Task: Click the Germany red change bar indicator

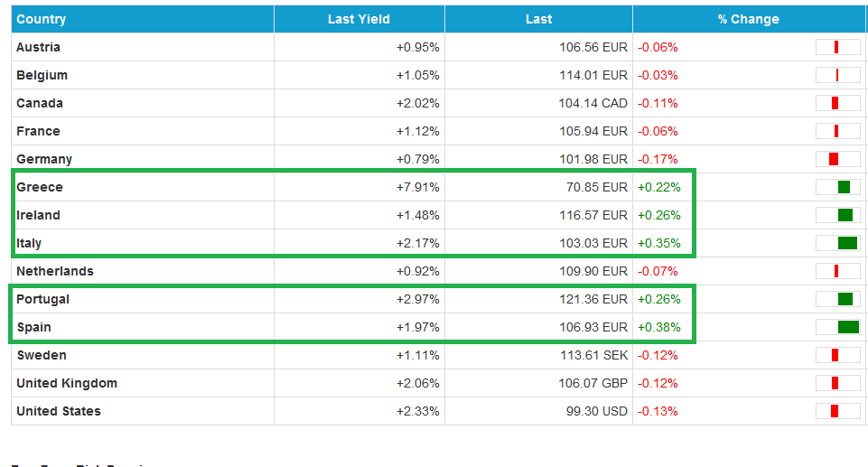Action: coord(834,159)
